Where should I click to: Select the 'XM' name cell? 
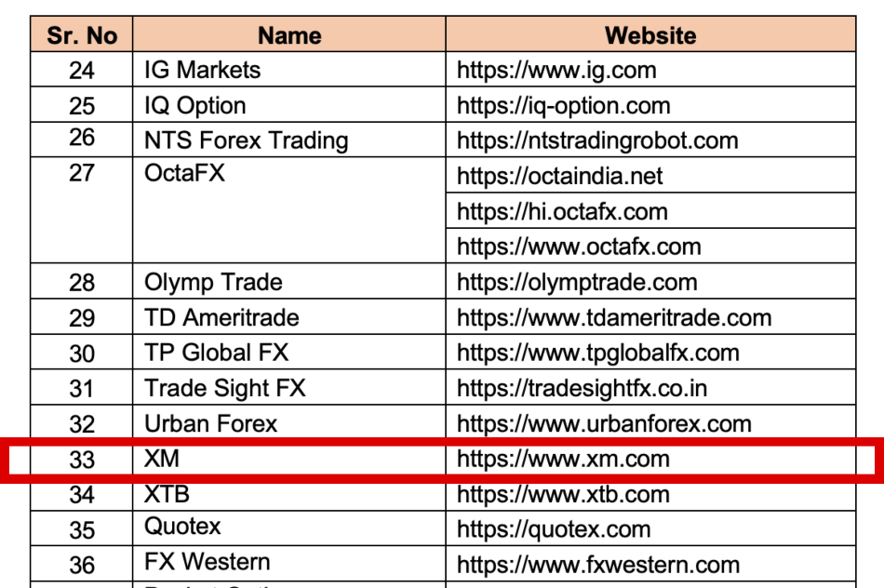click(289, 460)
